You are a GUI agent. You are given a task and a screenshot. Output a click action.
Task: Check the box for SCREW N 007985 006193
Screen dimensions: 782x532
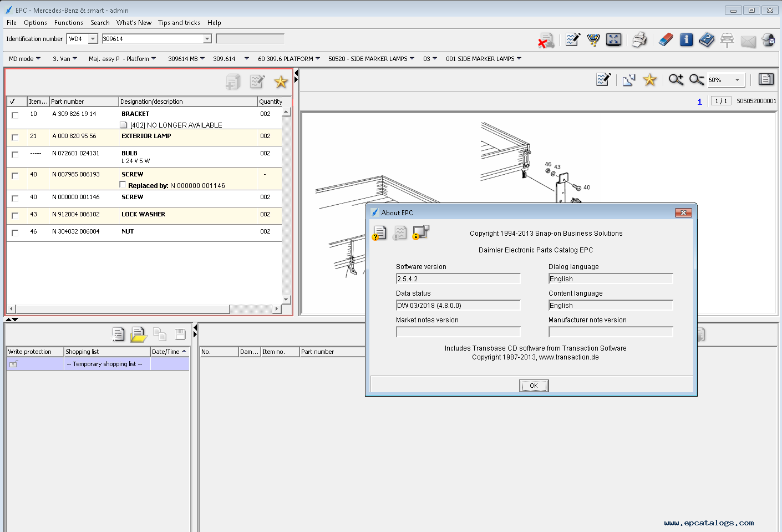pyautogui.click(x=15, y=175)
